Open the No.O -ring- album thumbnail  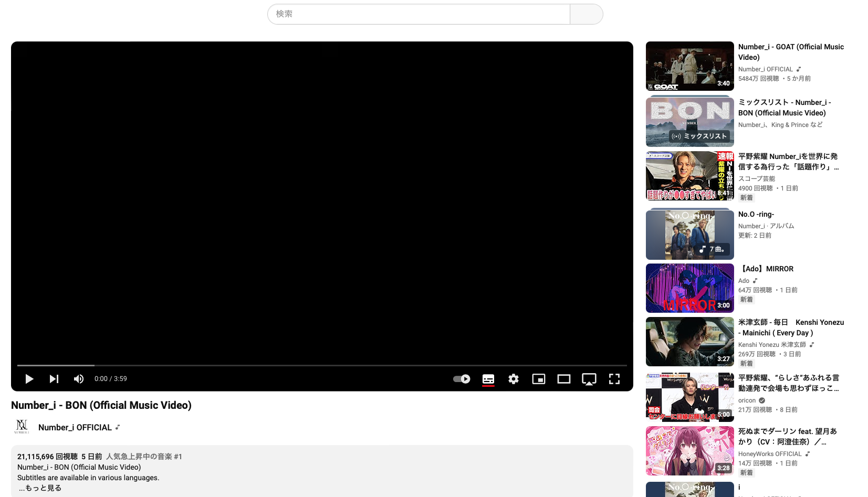click(x=690, y=235)
